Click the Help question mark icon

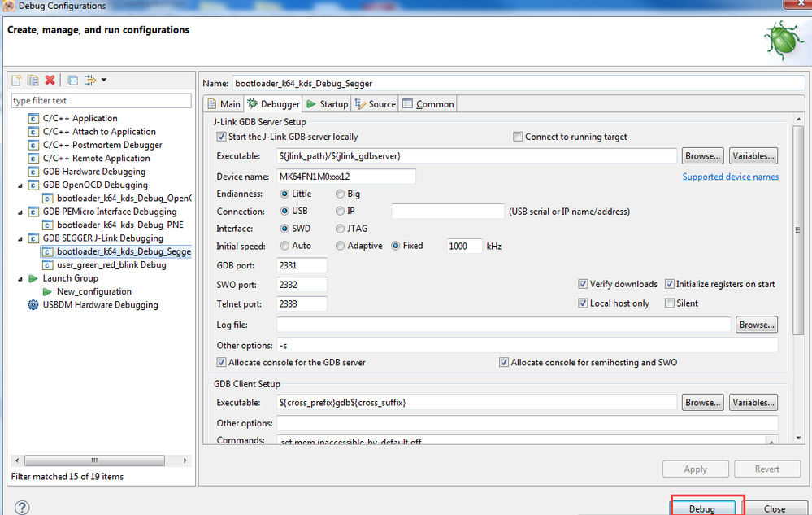(x=22, y=508)
